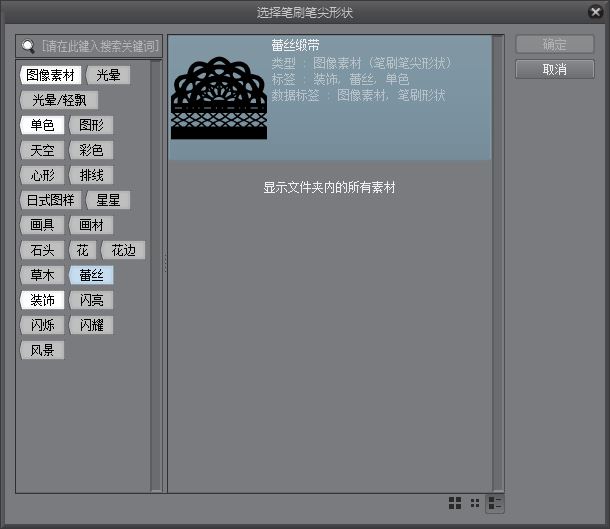Viewport: 610px width, 529px height.
Task: Select the 蕾丝缎带 lace brush thumbnail
Action: (219, 98)
